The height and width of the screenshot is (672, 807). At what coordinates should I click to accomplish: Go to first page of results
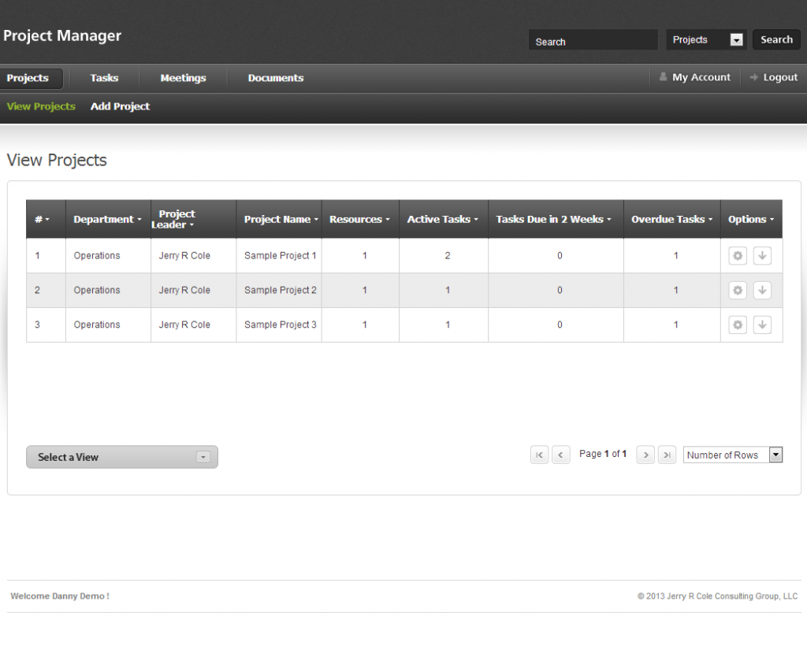539,455
